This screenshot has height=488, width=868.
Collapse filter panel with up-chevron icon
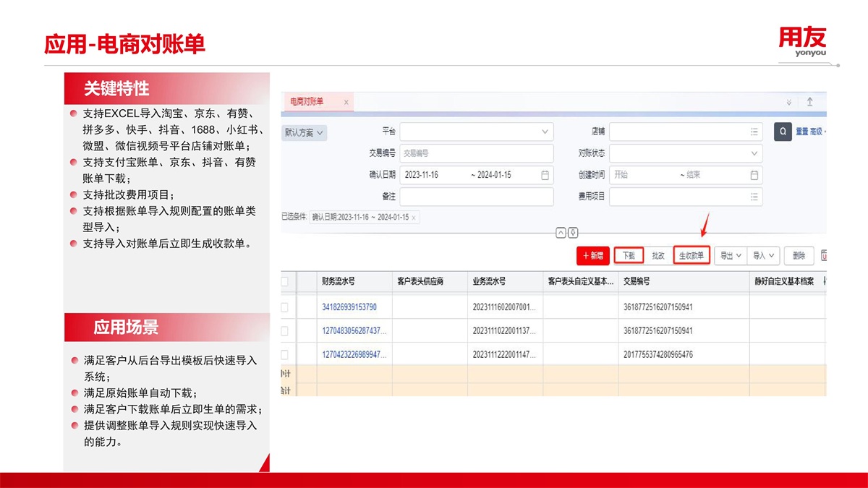coord(561,232)
